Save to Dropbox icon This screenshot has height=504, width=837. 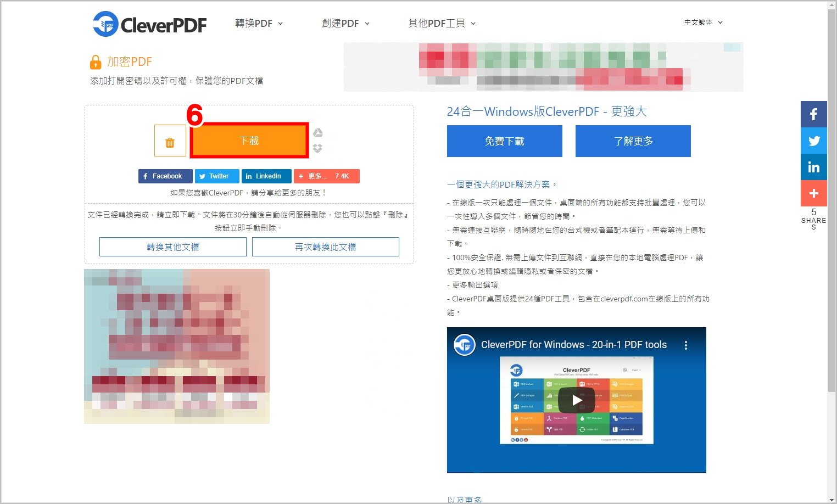click(x=317, y=148)
